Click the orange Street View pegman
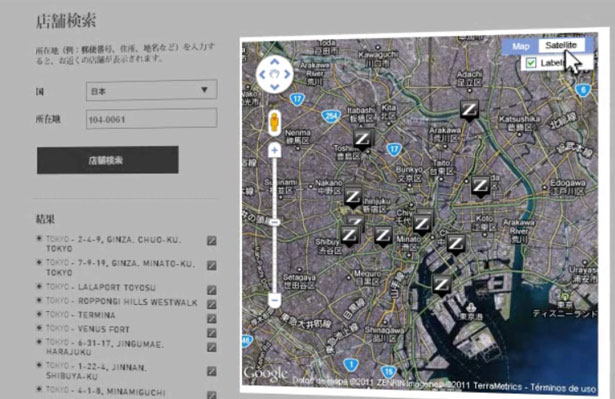The image size is (615, 399). pos(274,122)
